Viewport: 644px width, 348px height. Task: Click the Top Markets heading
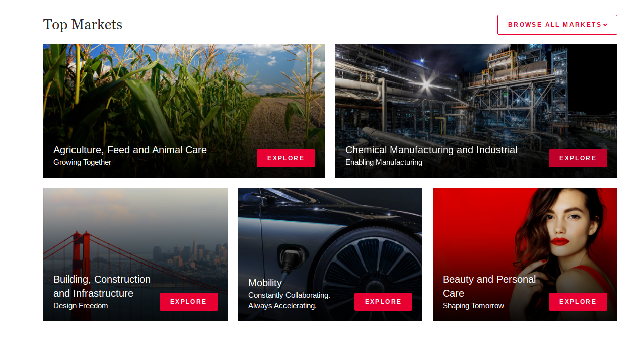[83, 24]
